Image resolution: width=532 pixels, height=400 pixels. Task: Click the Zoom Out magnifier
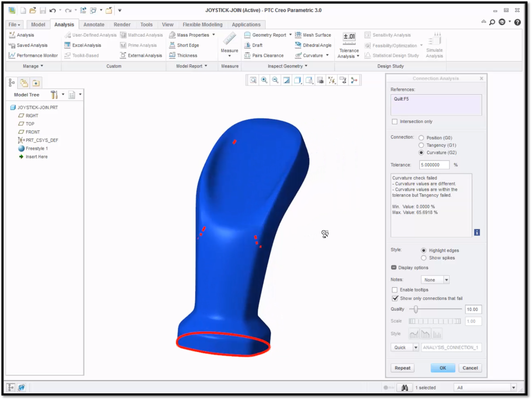coord(275,80)
